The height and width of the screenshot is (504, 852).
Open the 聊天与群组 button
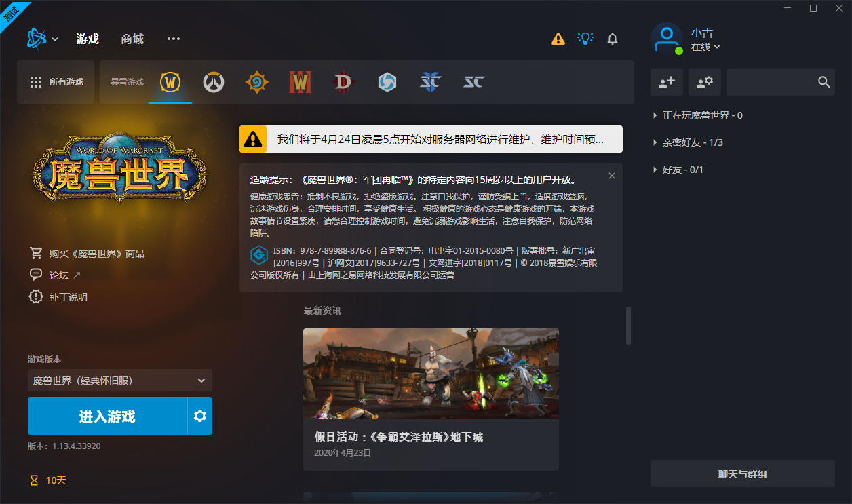click(743, 473)
